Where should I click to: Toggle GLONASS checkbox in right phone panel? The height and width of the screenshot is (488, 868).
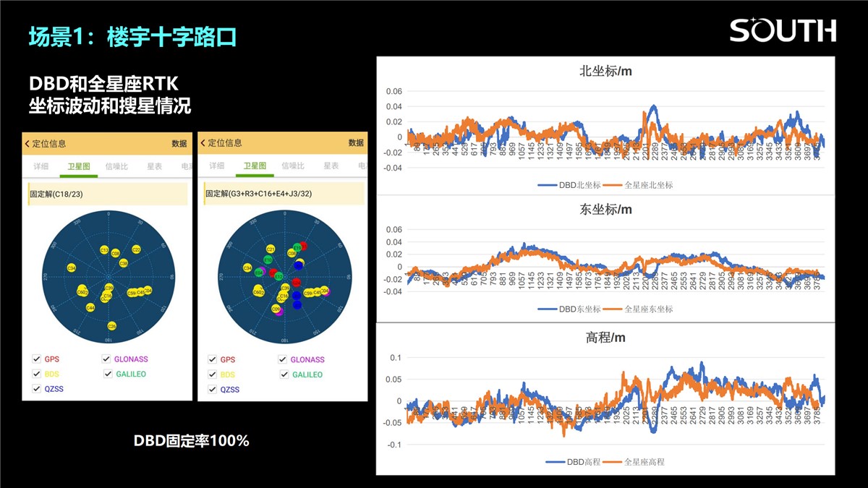tap(284, 359)
